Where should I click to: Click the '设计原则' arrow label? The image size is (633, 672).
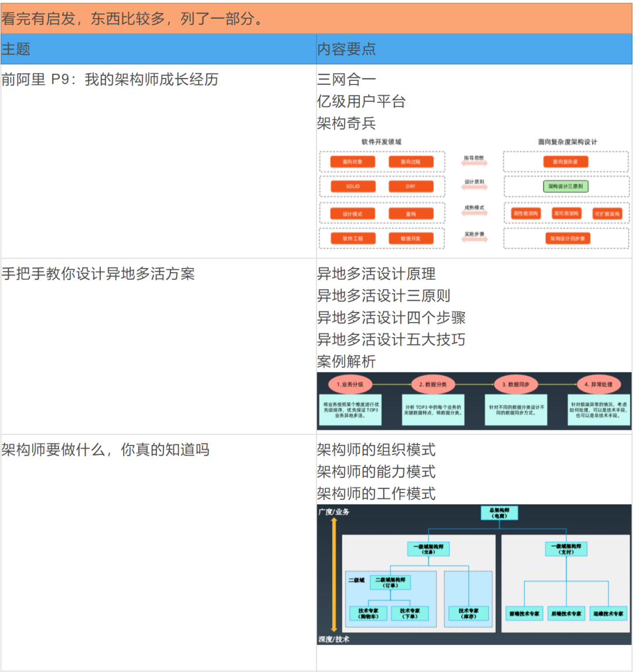474,182
